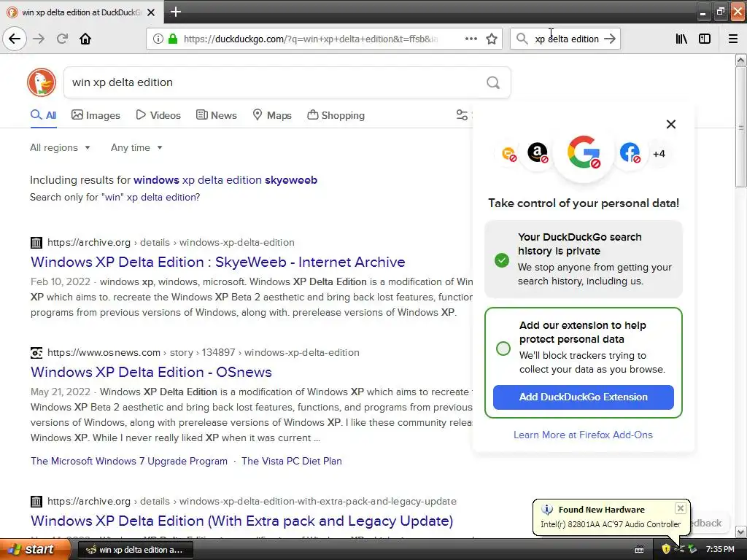Click the blocked Google tracker logo
Viewport: 747px width, 560px height.
pyautogui.click(x=584, y=152)
